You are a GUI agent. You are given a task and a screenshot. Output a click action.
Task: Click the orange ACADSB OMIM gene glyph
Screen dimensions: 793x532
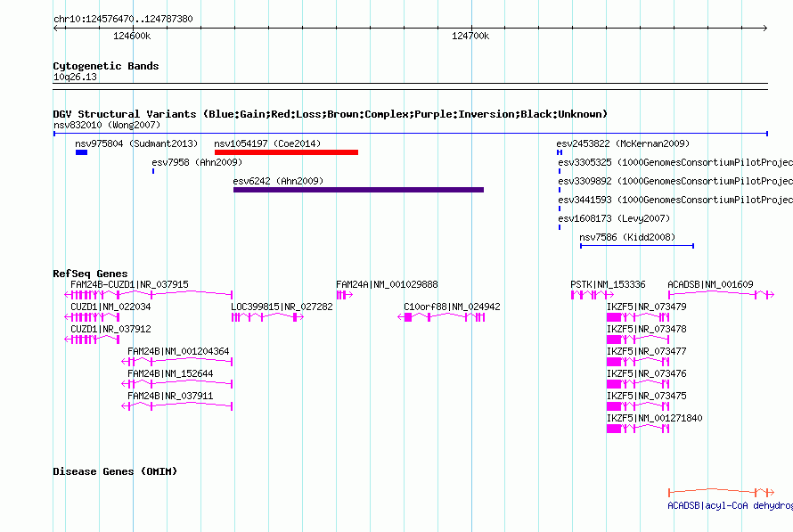click(x=721, y=492)
